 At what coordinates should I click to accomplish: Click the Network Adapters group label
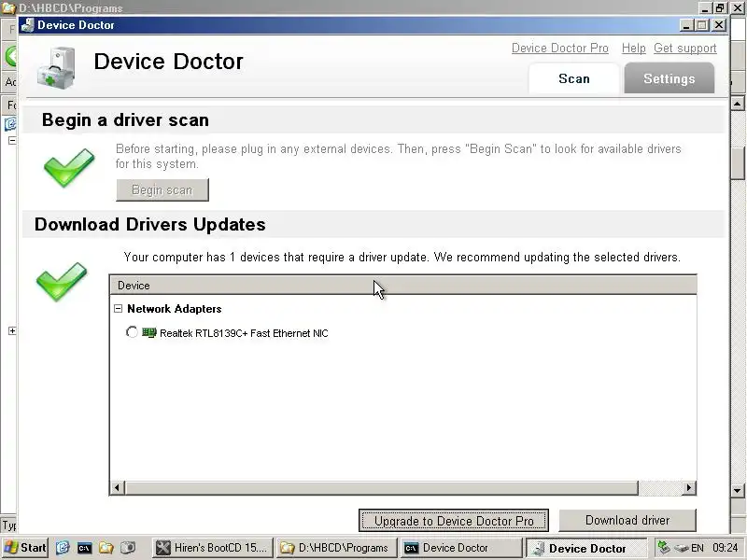(x=175, y=309)
